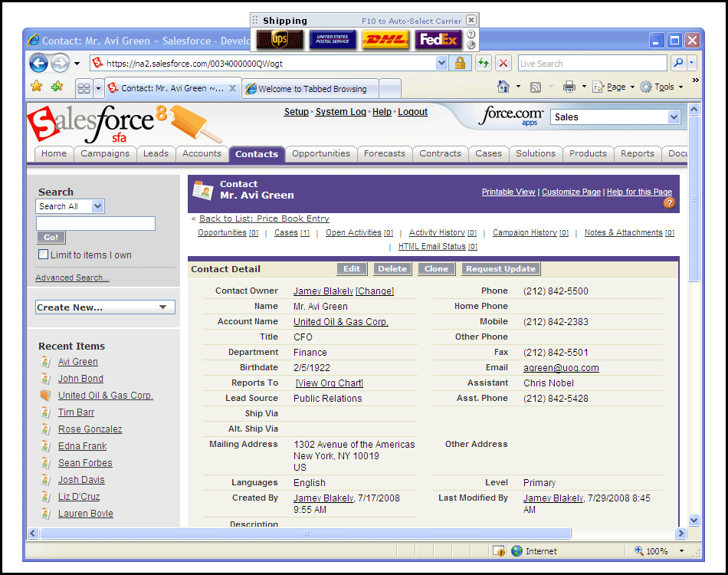
Task: Click the Cases [1] related list link
Action: 292,233
